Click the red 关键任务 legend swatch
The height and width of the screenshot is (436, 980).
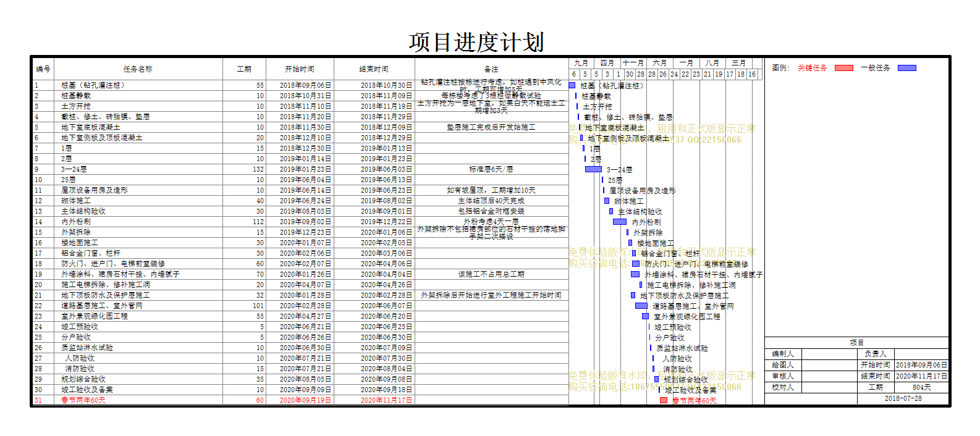(843, 68)
